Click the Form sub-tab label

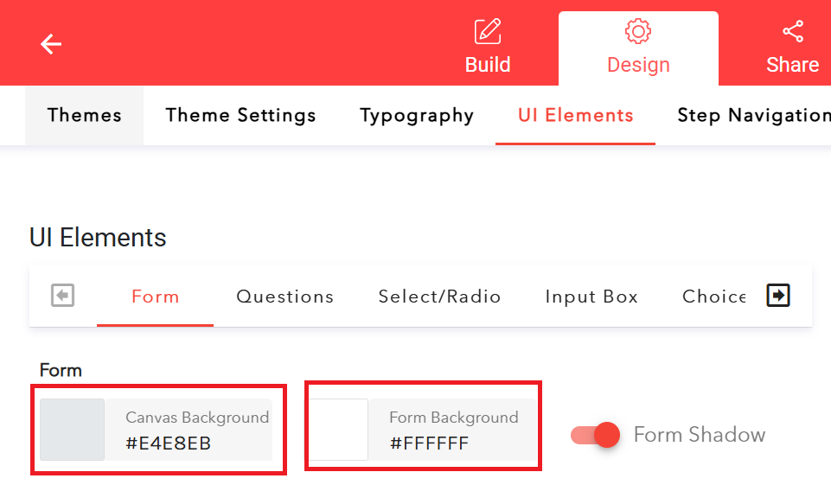[x=155, y=297]
